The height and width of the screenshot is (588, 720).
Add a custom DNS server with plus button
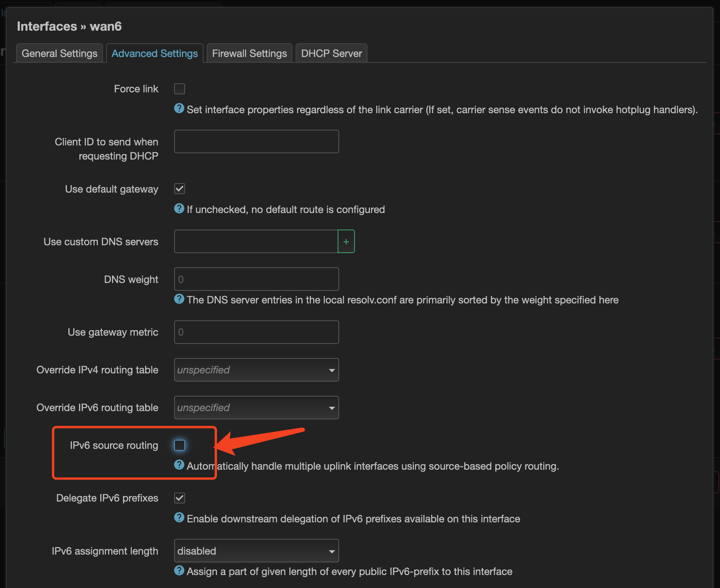point(346,241)
